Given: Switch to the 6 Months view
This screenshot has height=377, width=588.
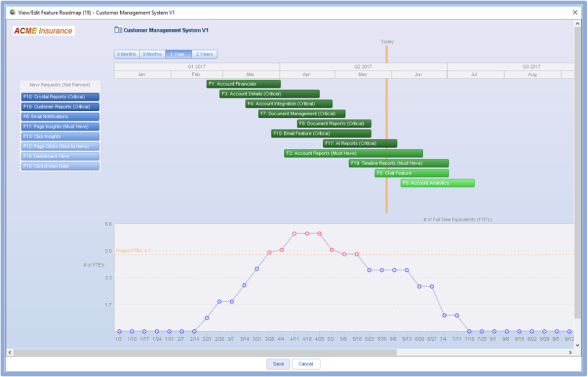Looking at the screenshot, I should (126, 54).
